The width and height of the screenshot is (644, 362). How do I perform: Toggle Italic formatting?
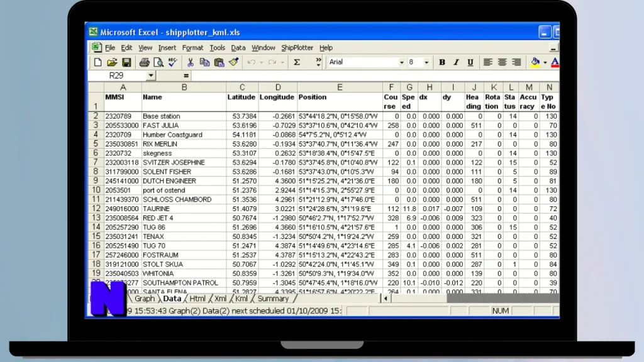point(456,62)
